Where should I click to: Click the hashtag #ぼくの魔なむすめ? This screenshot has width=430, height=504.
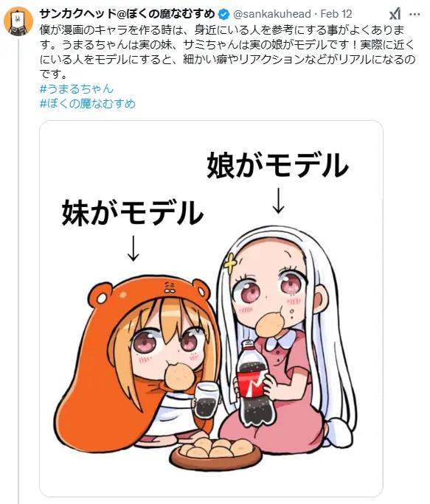(88, 103)
